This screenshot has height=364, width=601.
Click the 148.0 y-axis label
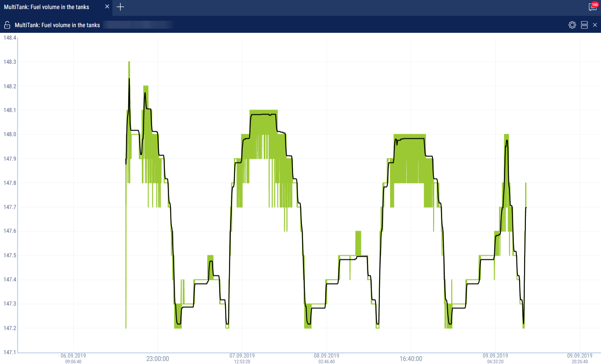[10, 134]
